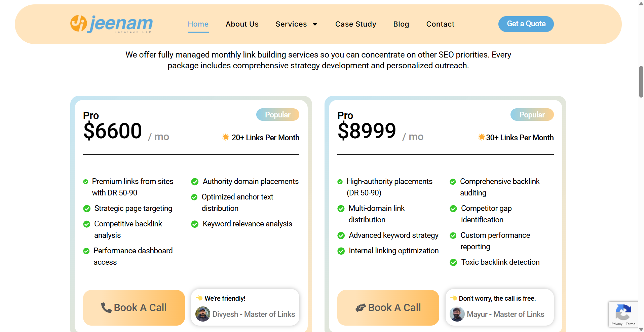Click the Get a Quote button

(x=526, y=24)
